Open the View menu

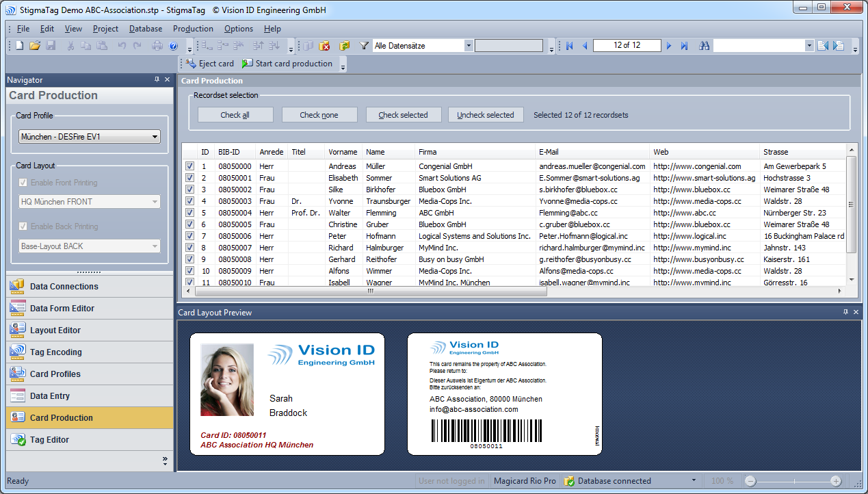coord(73,29)
